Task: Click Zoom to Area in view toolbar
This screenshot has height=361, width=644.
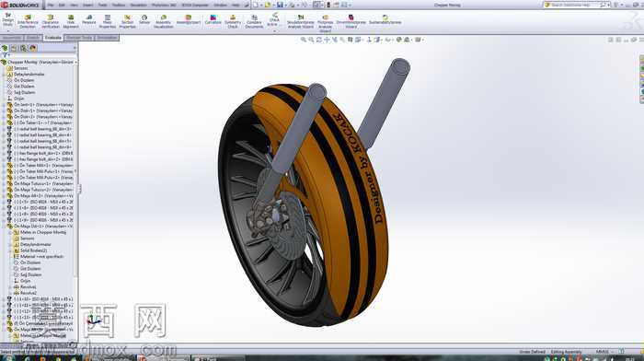Action: (311, 40)
